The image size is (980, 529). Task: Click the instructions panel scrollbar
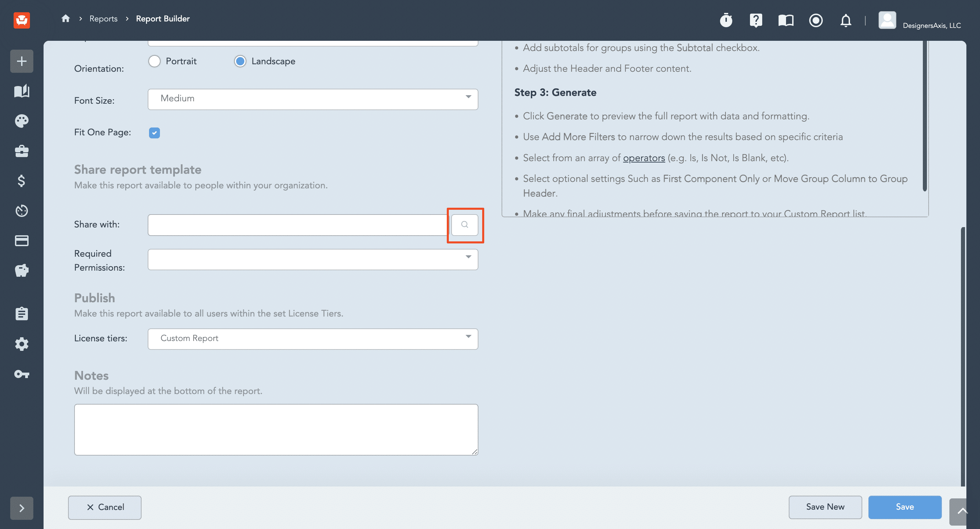[x=925, y=116]
